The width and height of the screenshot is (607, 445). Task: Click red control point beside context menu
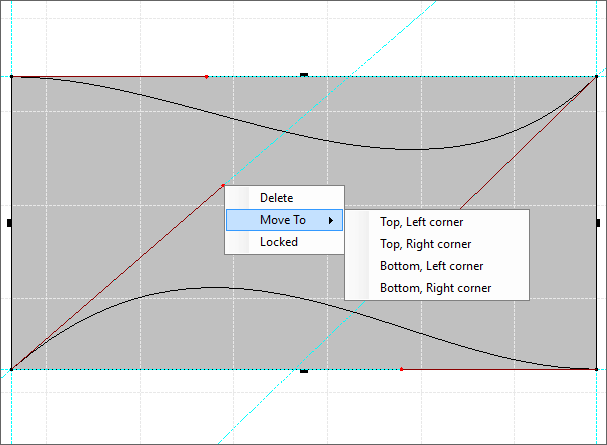click(x=223, y=186)
